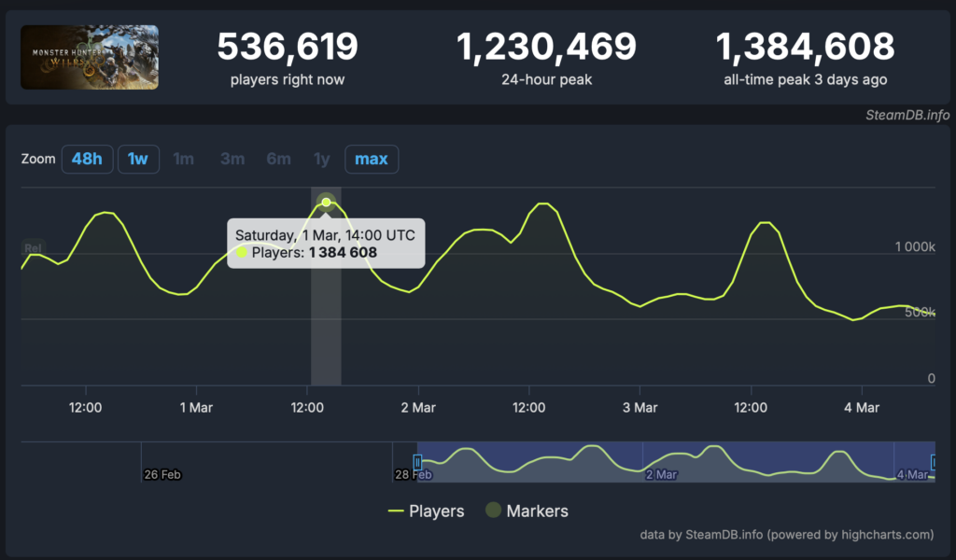Viewport: 956px width, 560px height.
Task: Open the Monster Hunter Wilds game thumbnail
Action: (90, 57)
